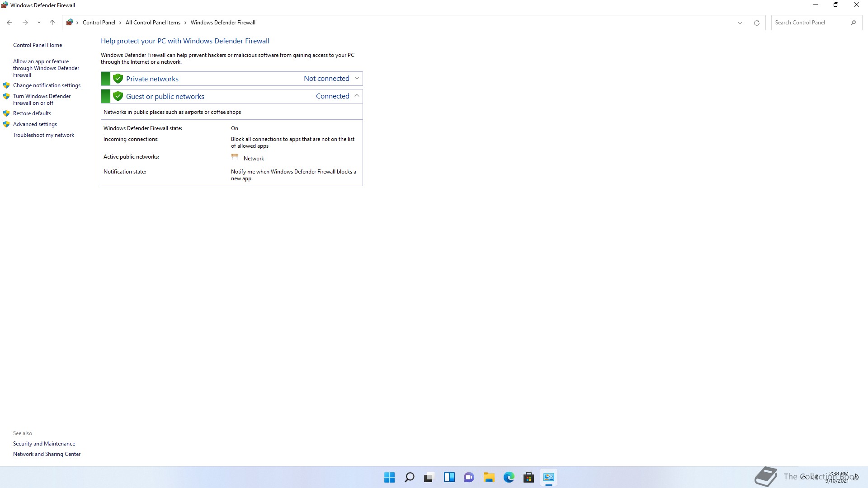This screenshot has height=488, width=868.
Task: Click the green shield on Guest or public networks
Action: click(118, 96)
